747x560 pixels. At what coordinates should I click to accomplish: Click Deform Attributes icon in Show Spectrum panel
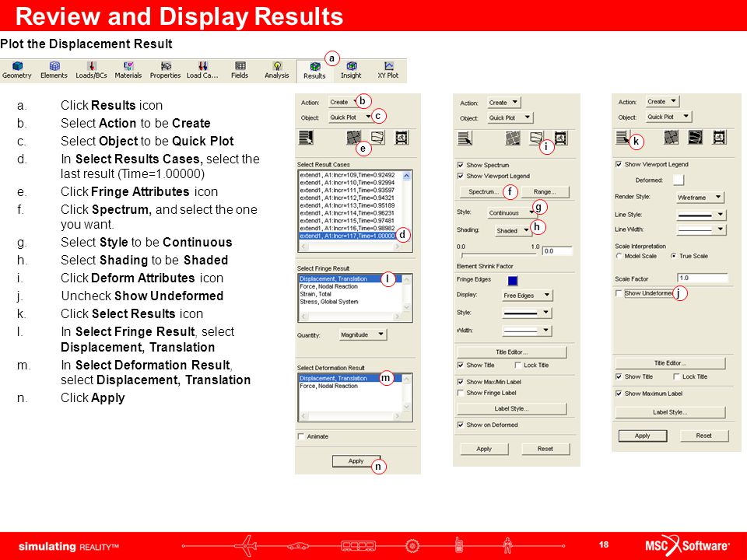[x=536, y=138]
